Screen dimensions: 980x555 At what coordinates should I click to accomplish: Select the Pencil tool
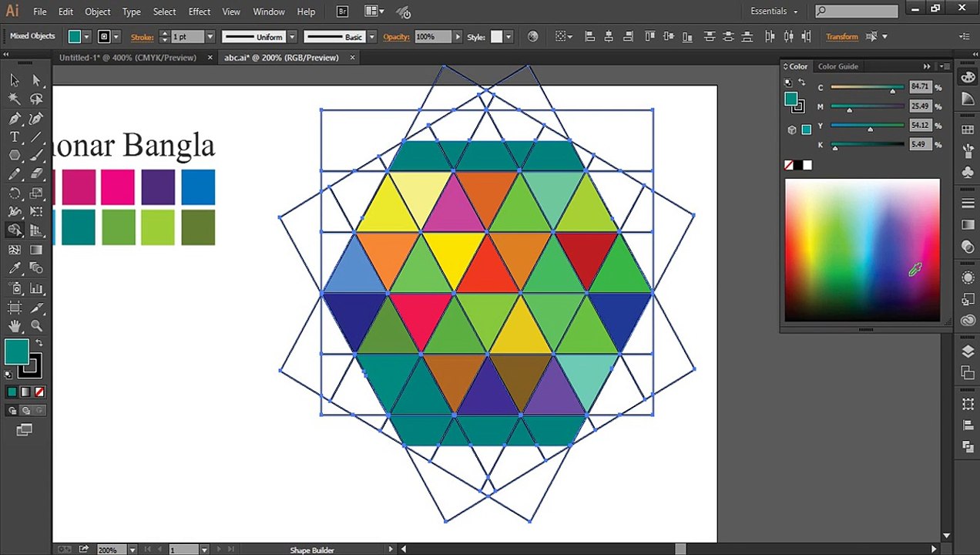click(15, 174)
